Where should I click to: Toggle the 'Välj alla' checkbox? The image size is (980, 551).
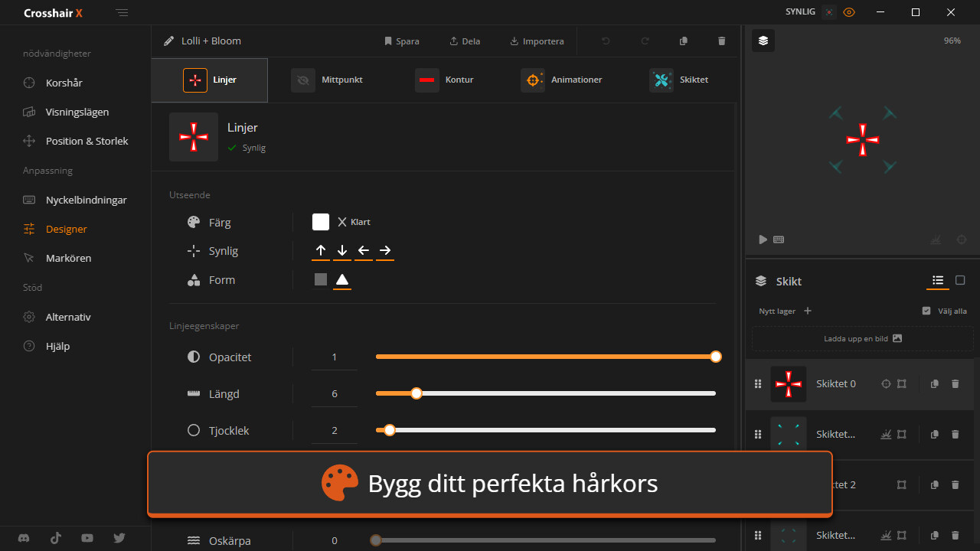point(926,311)
